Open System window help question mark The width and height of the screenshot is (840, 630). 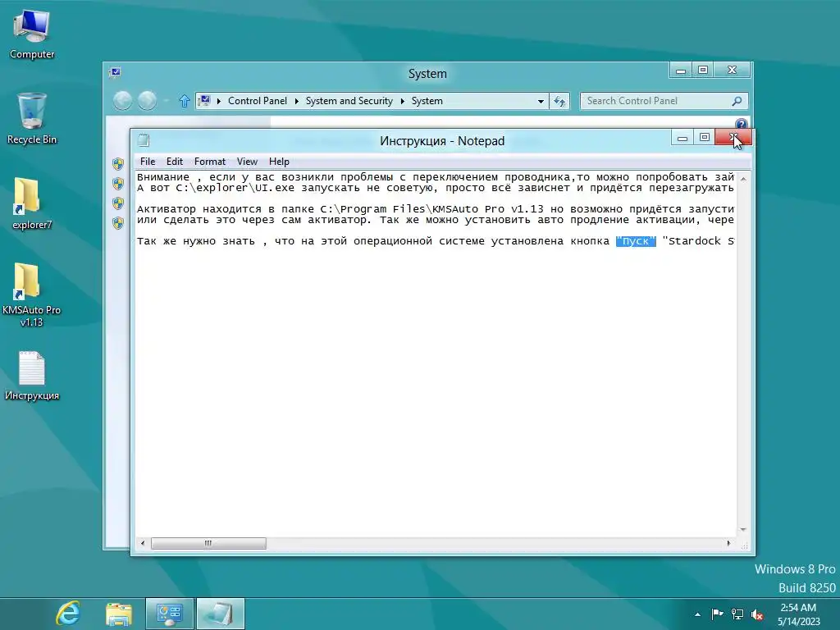(x=741, y=125)
